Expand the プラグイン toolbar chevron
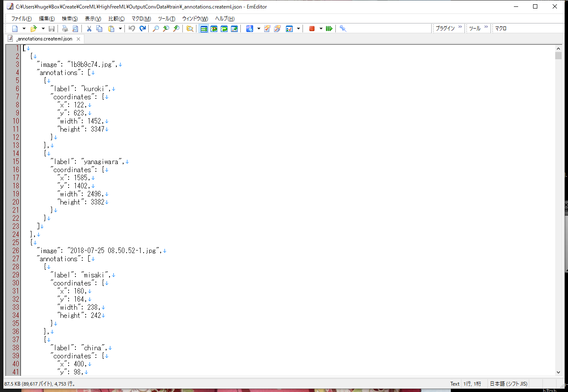 tap(460, 28)
